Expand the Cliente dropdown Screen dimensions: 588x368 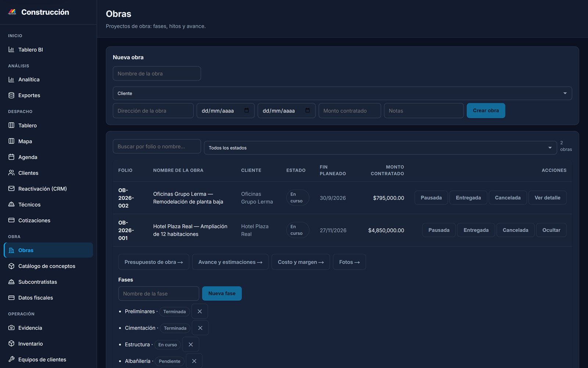(x=342, y=93)
